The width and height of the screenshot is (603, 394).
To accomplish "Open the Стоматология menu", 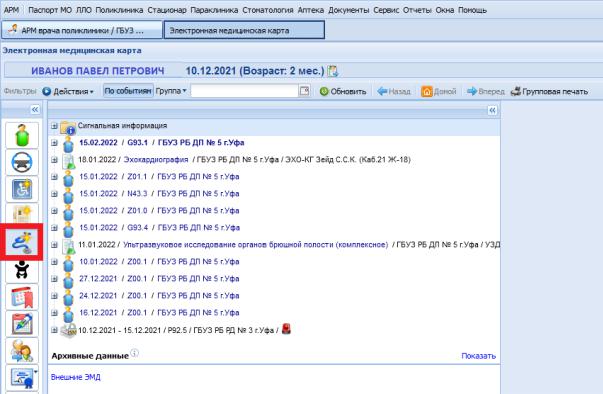I will click(268, 10).
